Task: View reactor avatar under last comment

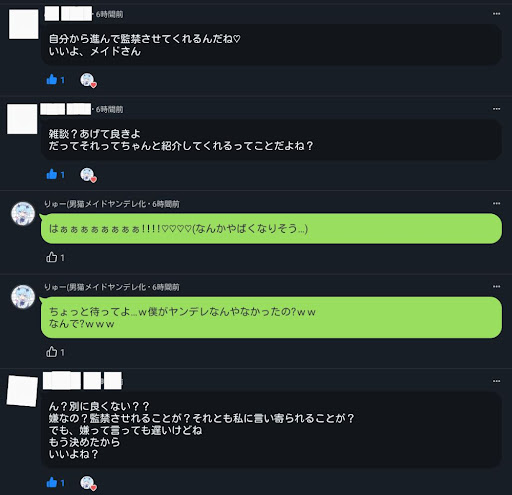Action: click(88, 483)
